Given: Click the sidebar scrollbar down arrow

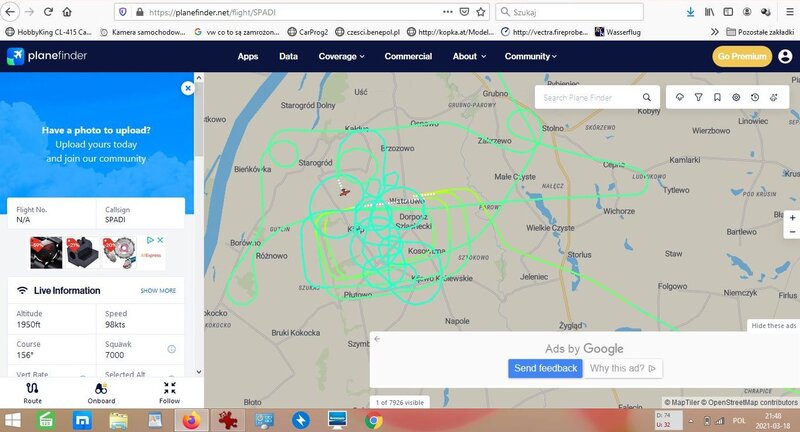Looking at the screenshot, I should (199, 372).
